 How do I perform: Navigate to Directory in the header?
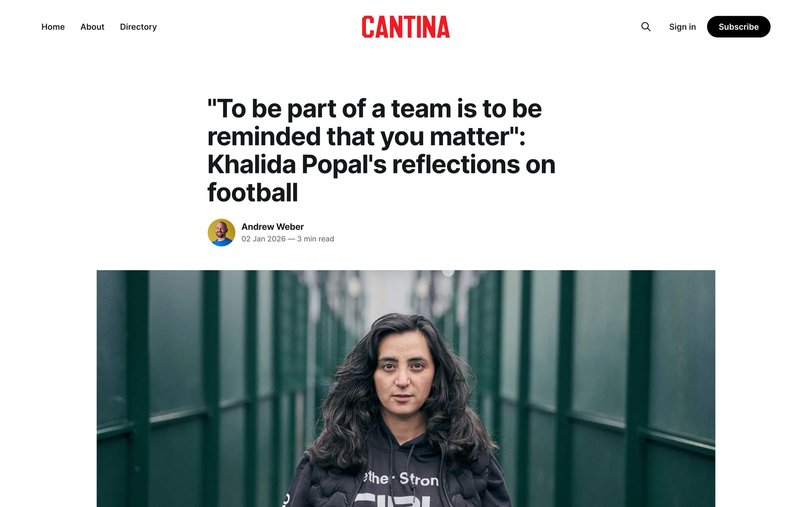pyautogui.click(x=138, y=27)
